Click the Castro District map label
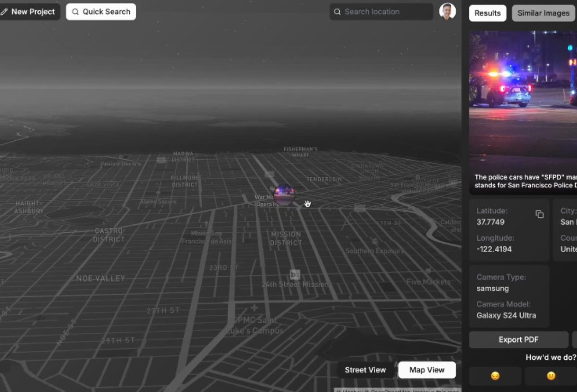Viewport: 577px width, 392px height. click(x=109, y=235)
